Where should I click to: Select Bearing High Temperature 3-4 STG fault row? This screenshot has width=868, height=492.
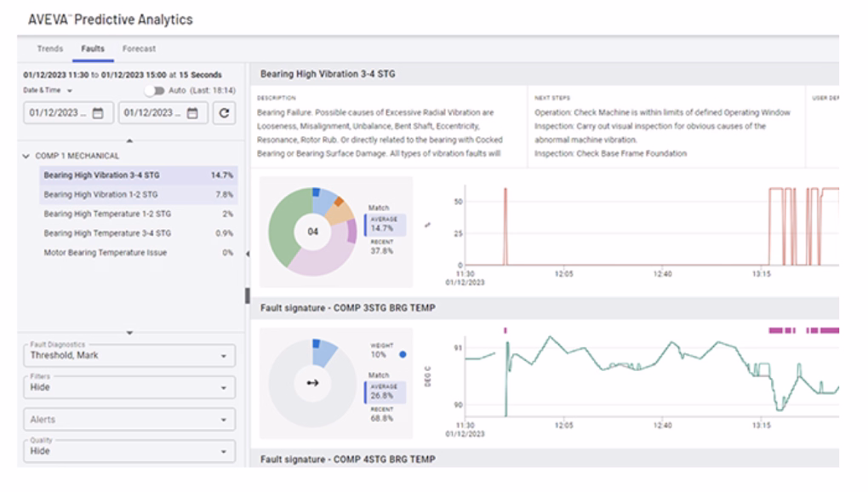[139, 233]
